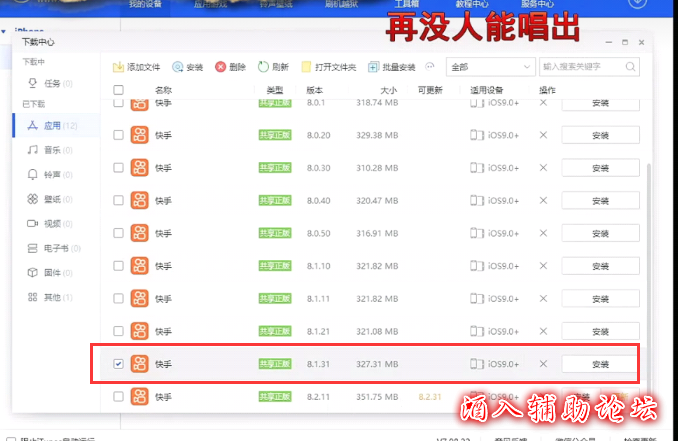The image size is (678, 441).
Task: Check the 快手 8.0.20 row checkbox
Action: click(x=118, y=135)
